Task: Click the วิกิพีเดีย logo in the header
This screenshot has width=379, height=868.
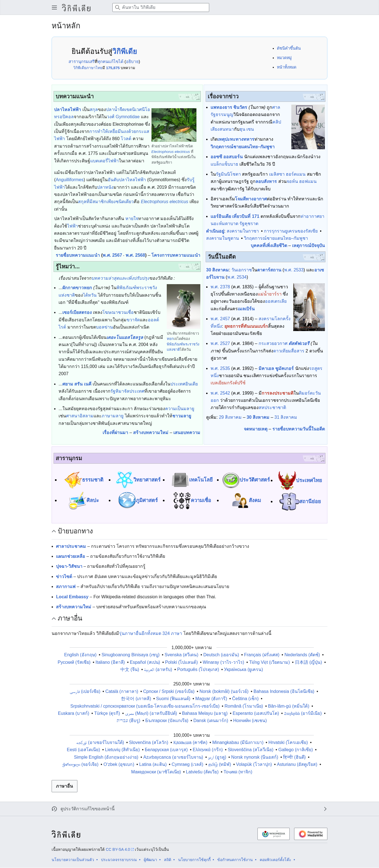Action: (x=76, y=8)
